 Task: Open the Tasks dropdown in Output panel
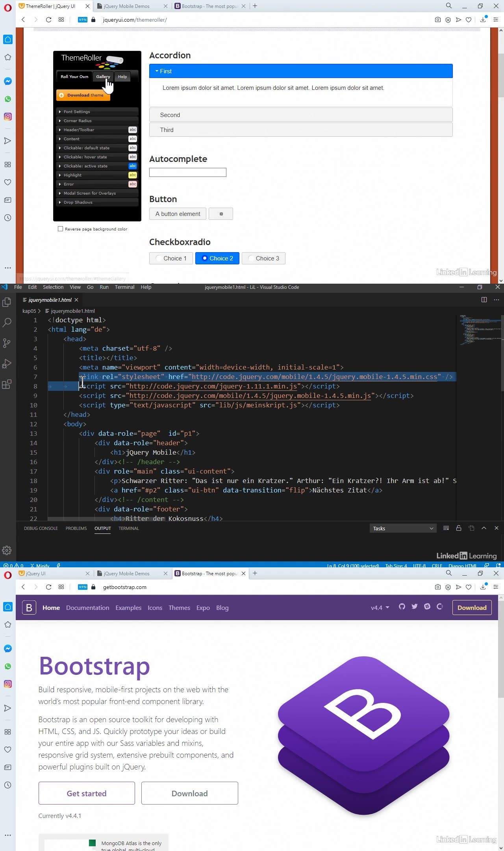tap(403, 528)
